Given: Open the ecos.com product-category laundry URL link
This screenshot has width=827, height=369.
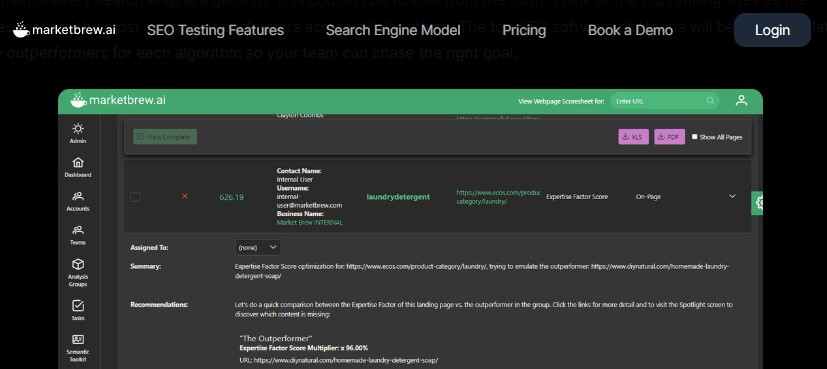Looking at the screenshot, I should pyautogui.click(x=498, y=197).
